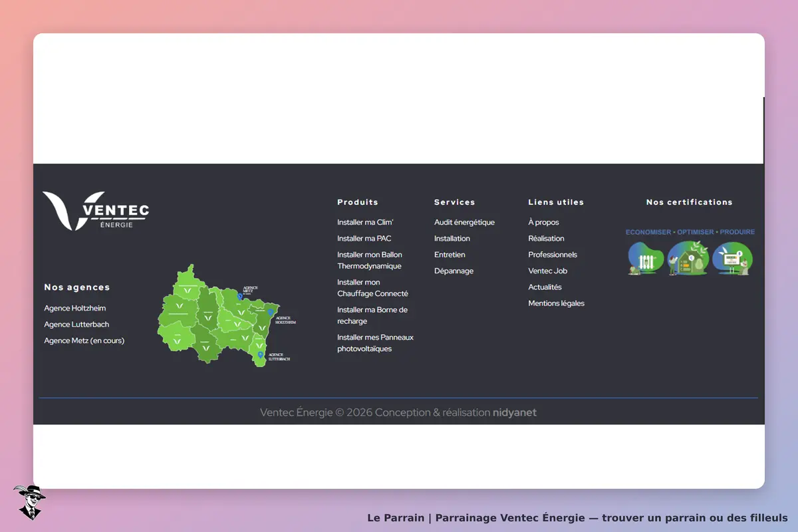Open Installer mon Ballon Thermodynamique
Image resolution: width=798 pixels, height=532 pixels.
370,260
